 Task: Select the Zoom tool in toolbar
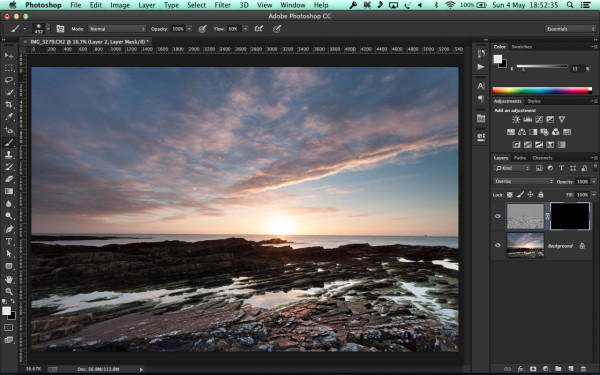[9, 292]
